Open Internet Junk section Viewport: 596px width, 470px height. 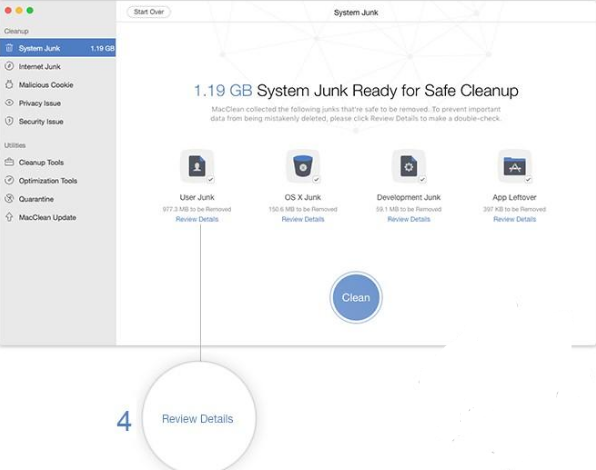[x=58, y=66]
